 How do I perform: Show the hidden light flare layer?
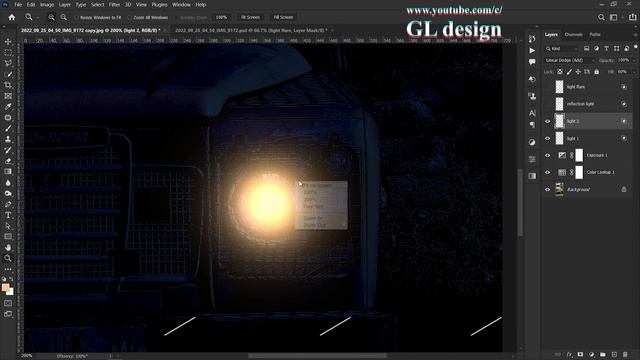(x=547, y=87)
